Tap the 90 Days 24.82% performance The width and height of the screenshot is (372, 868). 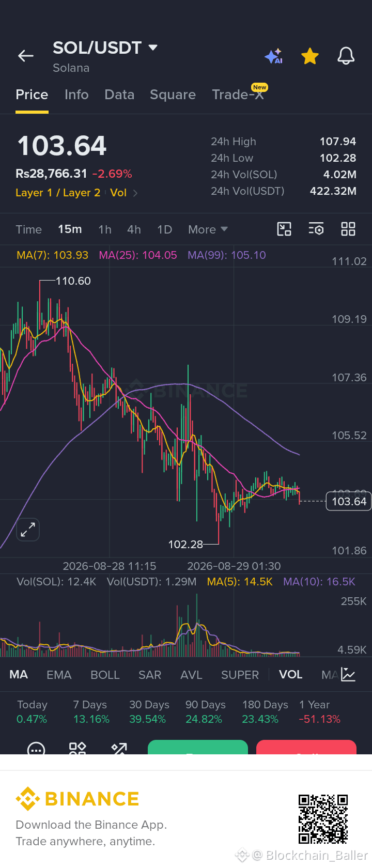click(x=205, y=712)
